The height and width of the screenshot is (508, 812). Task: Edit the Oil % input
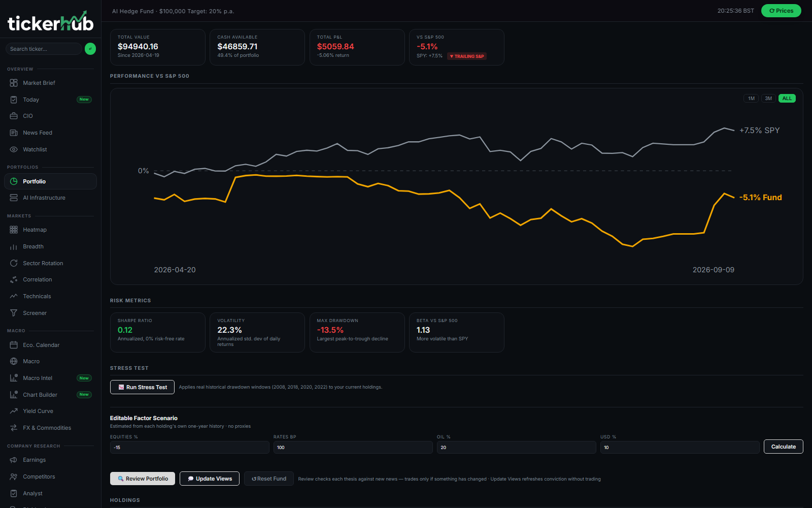click(517, 448)
